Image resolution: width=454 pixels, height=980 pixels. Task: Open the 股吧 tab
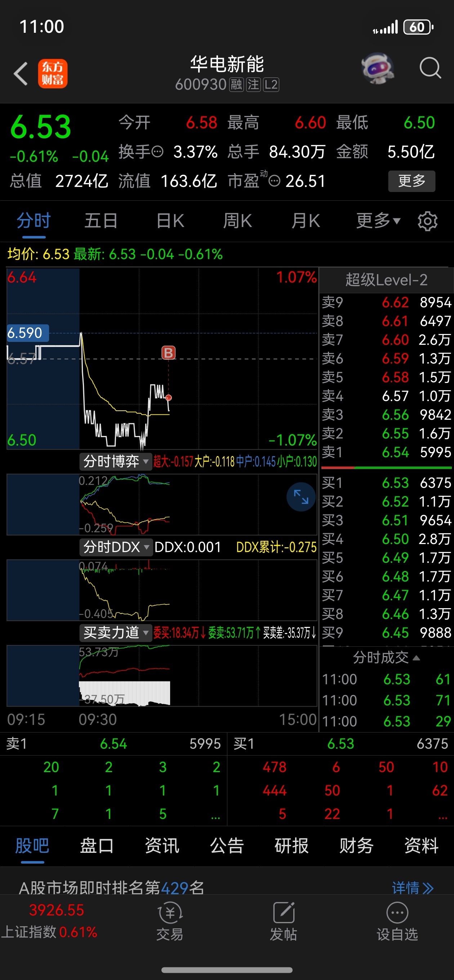pyautogui.click(x=32, y=846)
